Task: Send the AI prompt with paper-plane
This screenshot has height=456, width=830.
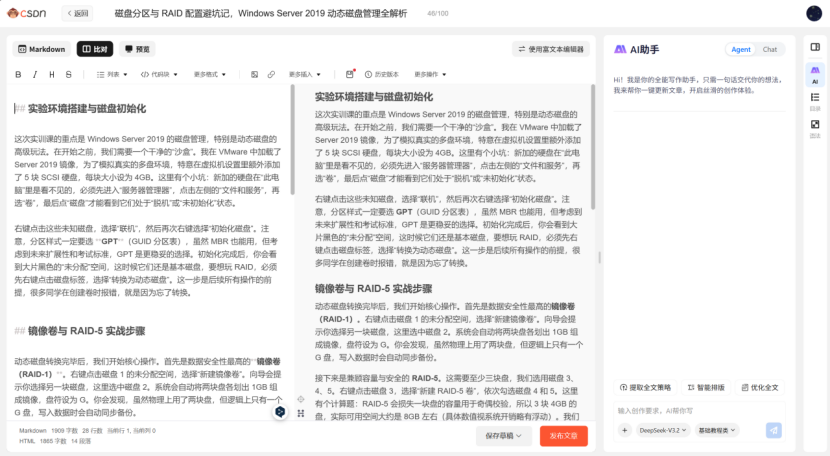Action: (773, 431)
